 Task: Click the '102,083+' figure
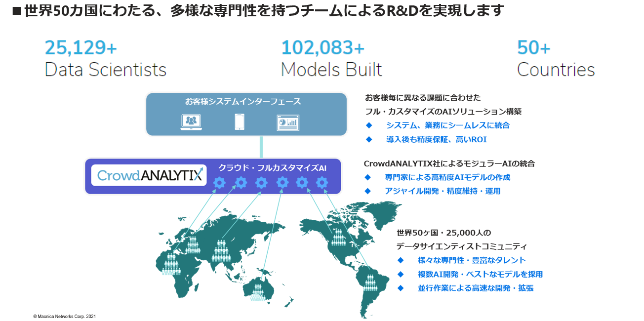tap(322, 47)
